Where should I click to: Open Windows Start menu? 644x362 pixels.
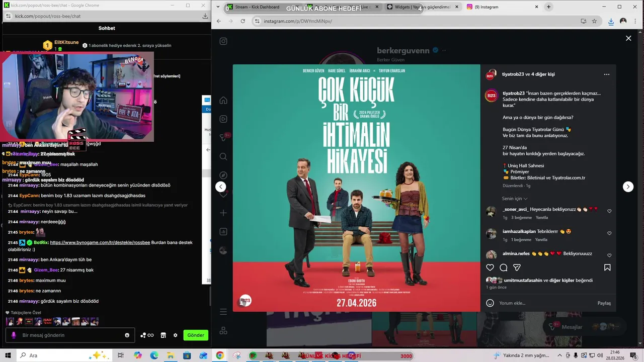point(7,355)
